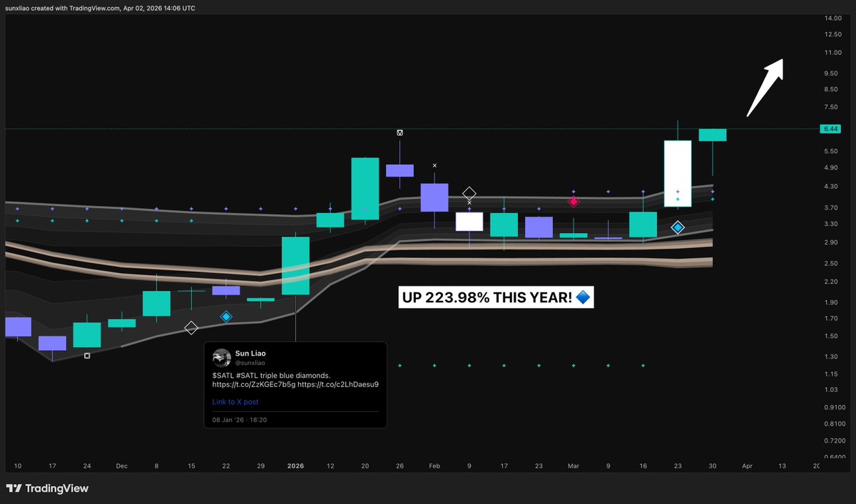Click Sun Liao's avatar in the tweet card
This screenshot has width=856, height=504.
(222, 357)
